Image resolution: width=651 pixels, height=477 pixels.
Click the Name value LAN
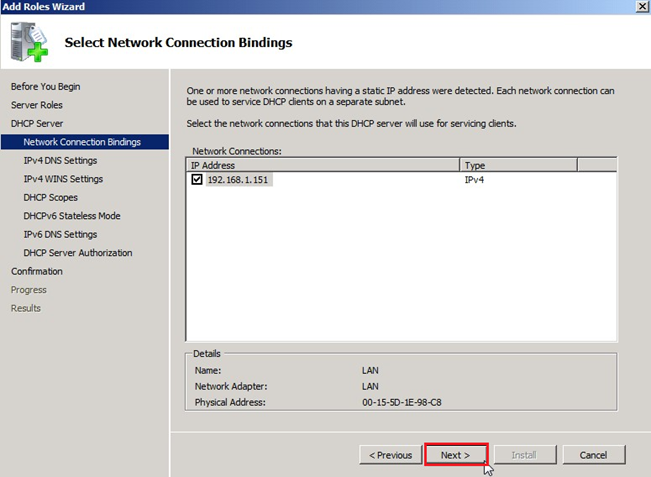(370, 370)
